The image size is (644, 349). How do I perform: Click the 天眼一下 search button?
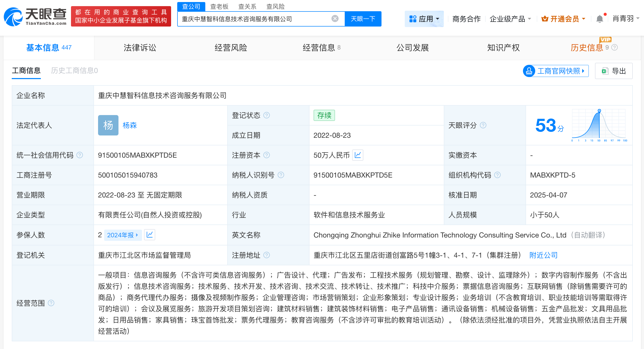click(x=363, y=18)
